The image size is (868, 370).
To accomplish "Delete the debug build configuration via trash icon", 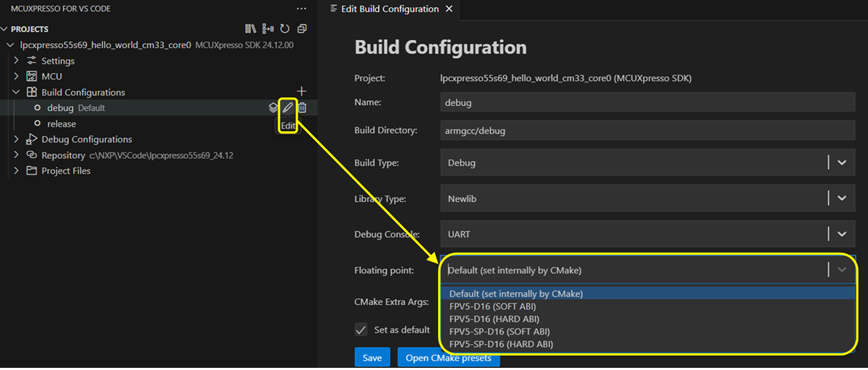I will pos(303,108).
